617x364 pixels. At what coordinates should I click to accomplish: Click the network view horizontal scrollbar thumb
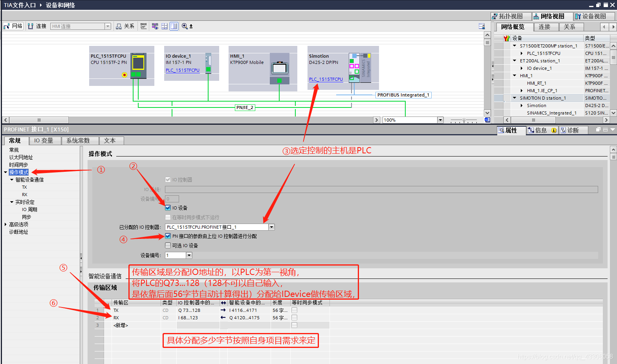[39, 120]
